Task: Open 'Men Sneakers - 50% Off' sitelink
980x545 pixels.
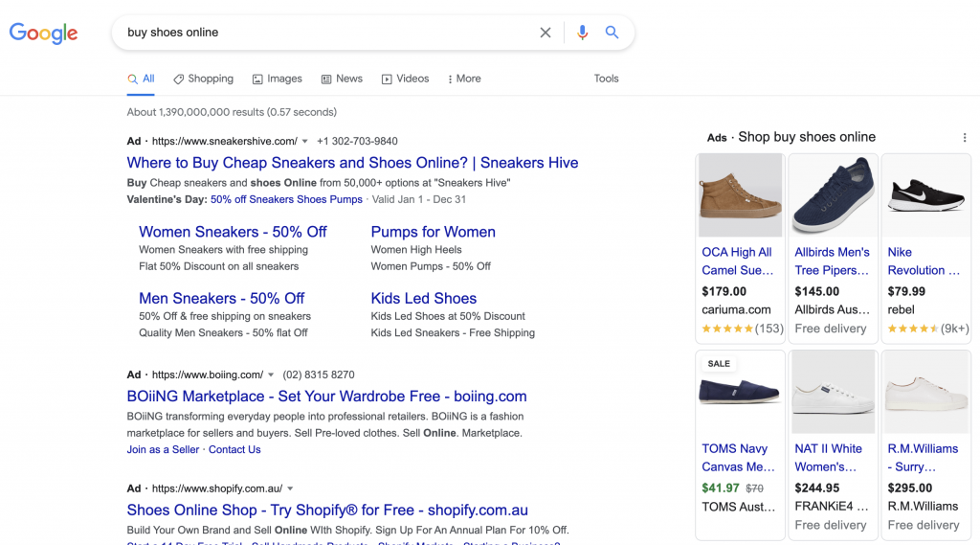Action: 221,299
